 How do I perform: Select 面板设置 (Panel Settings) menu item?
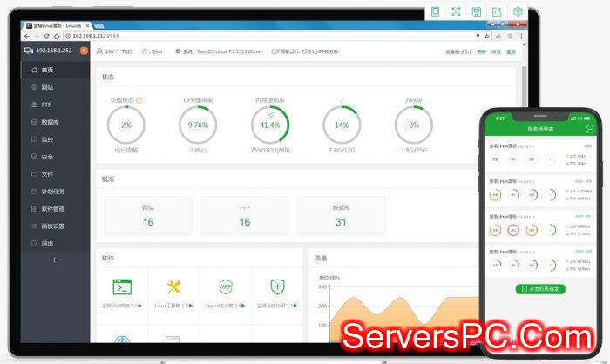click(x=52, y=226)
